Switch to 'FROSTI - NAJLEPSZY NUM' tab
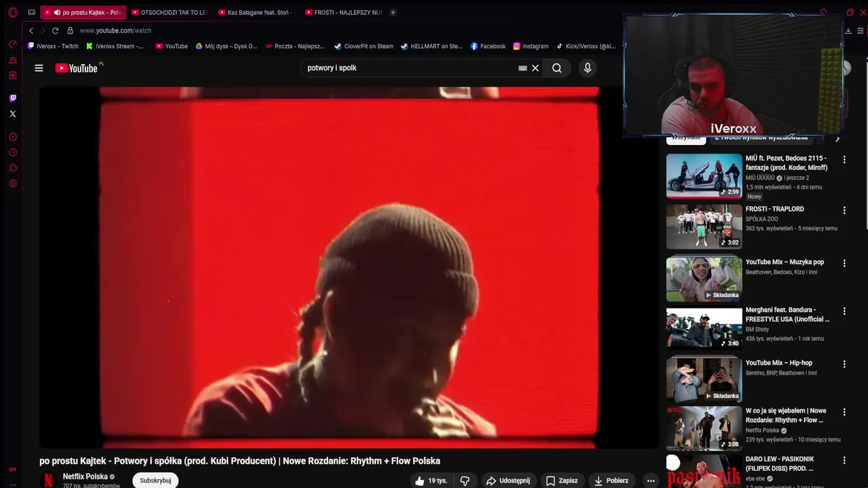The image size is (868, 488). tap(344, 12)
